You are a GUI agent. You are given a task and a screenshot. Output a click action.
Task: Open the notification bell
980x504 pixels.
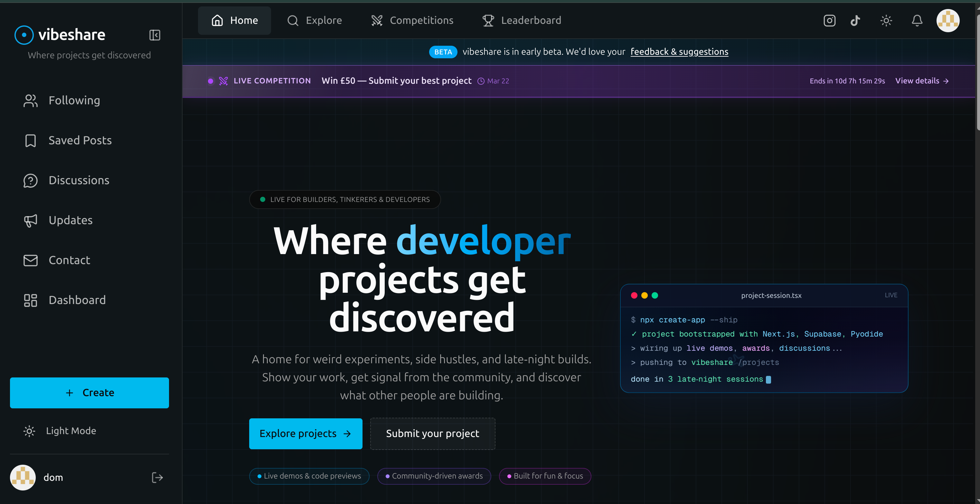click(x=917, y=21)
